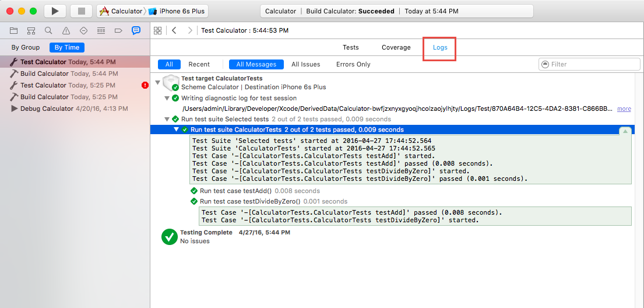Click the green check beside Run test case testAdd()
Viewport: 644px width, 308px height.
coord(194,191)
